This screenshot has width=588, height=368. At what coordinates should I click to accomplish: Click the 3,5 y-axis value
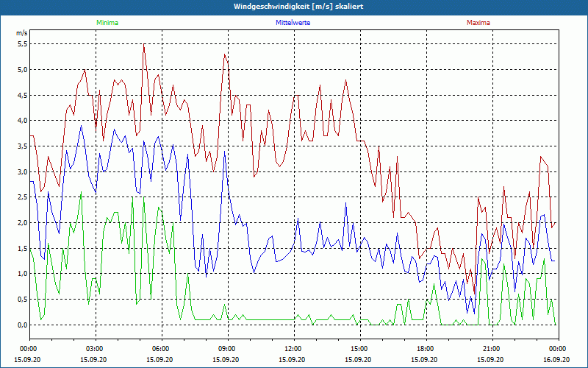tap(23, 146)
